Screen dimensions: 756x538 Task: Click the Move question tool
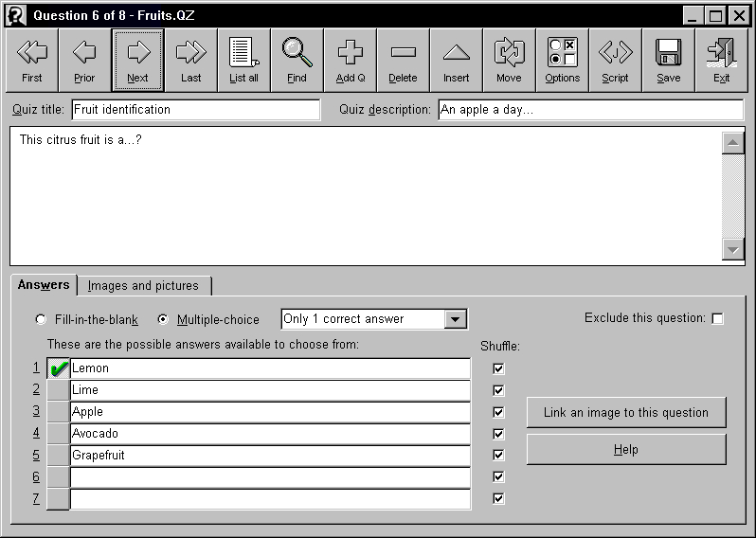(509, 61)
